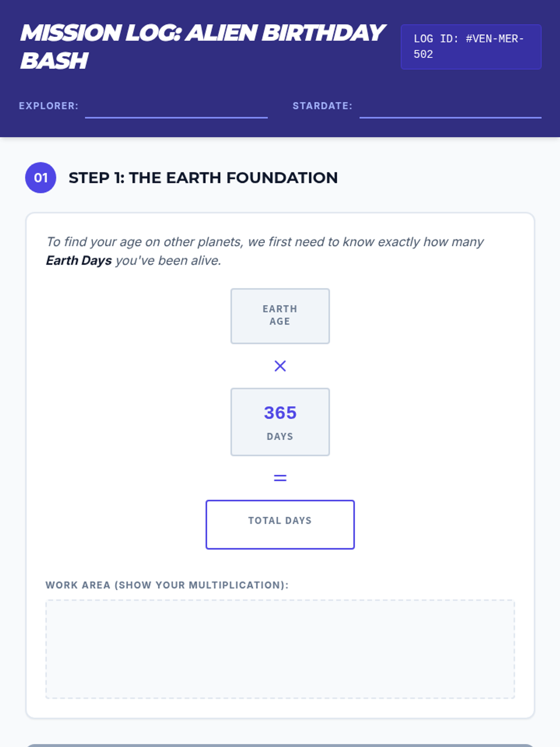Select the LOG ID #VEN-MER-502 badge
This screenshot has width=560, height=747.
pos(471,47)
